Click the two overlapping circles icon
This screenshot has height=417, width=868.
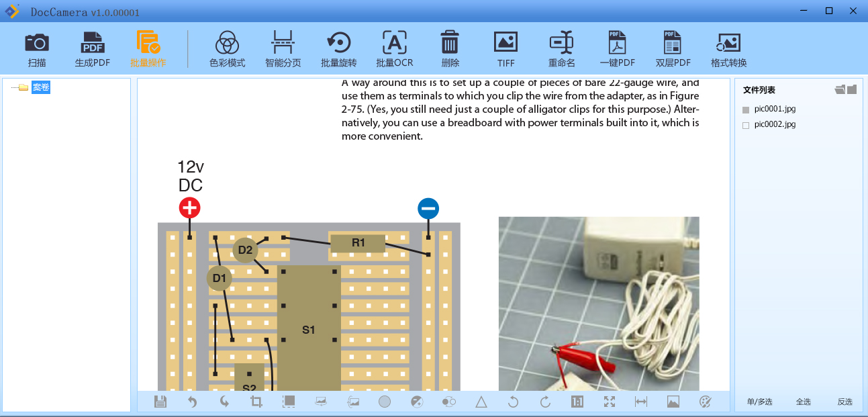pyautogui.click(x=449, y=402)
